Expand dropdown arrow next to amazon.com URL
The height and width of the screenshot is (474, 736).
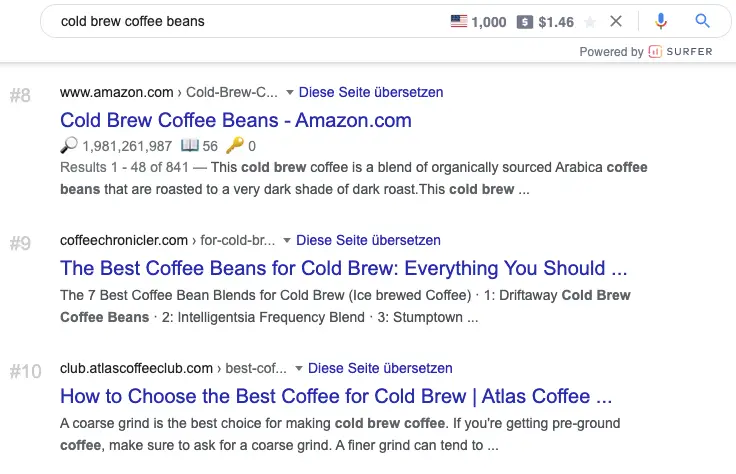[x=290, y=92]
